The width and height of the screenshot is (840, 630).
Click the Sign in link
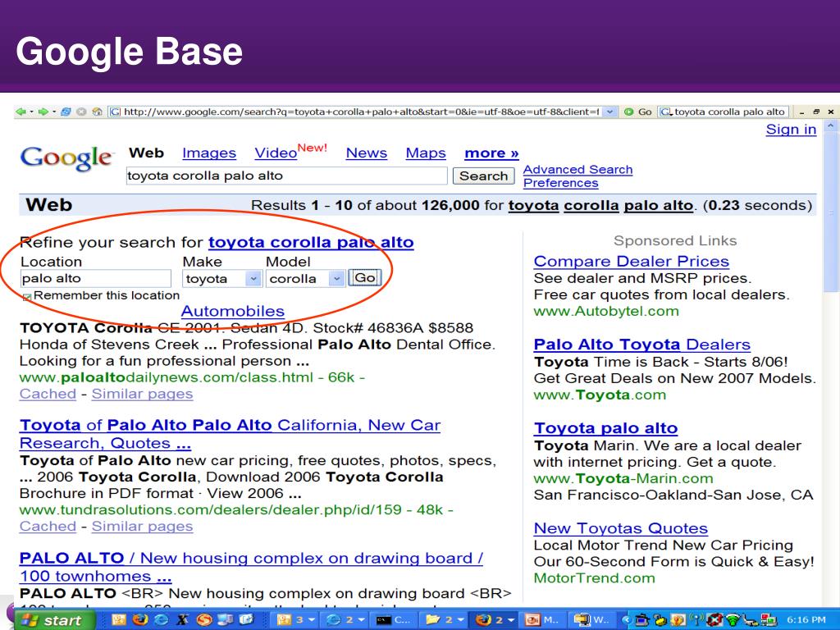[791, 130]
